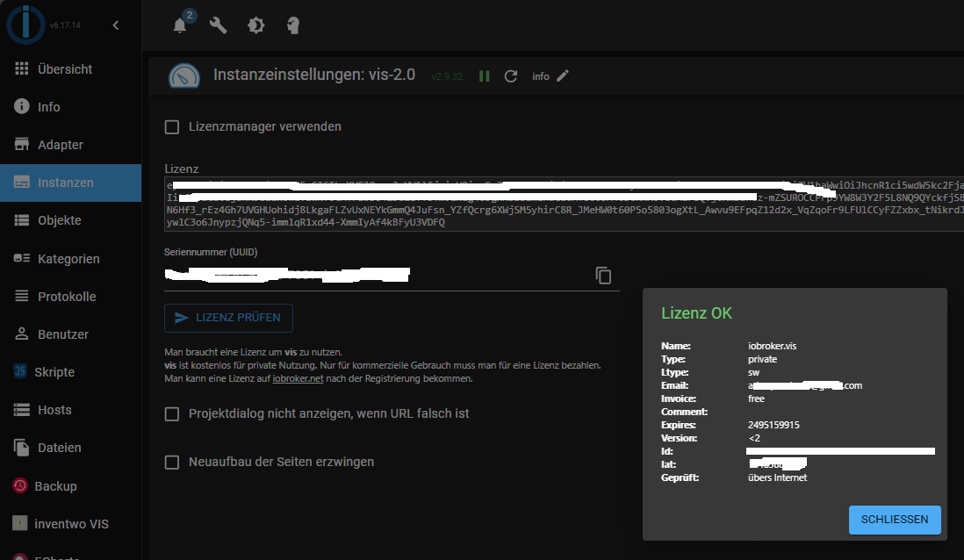
Task: Click SCHLIESSEN to close the dialog
Action: (895, 520)
